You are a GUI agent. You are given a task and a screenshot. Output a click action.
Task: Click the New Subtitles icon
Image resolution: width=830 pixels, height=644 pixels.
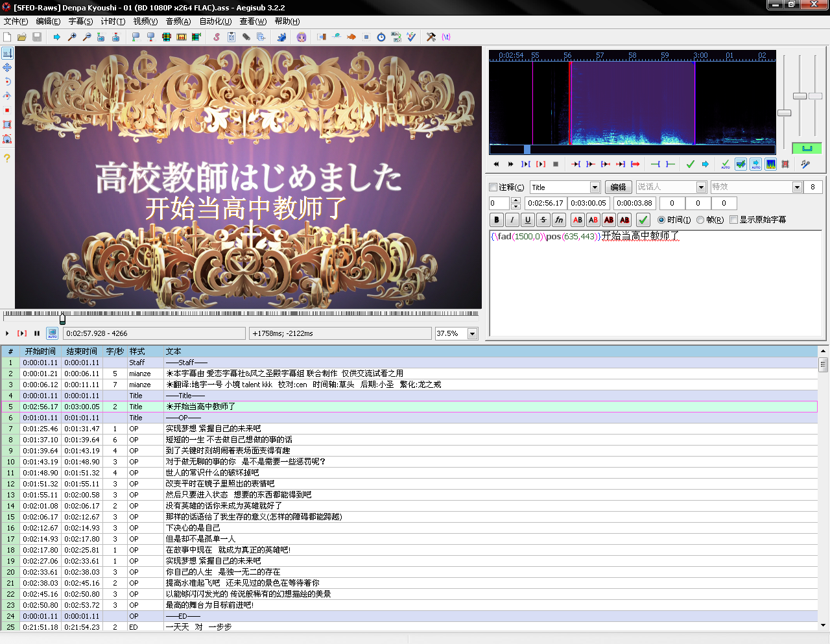click(x=7, y=37)
